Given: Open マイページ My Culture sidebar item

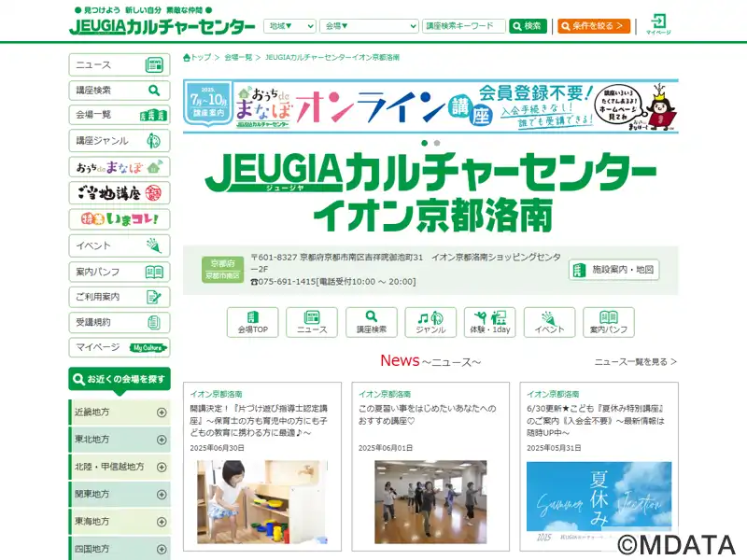Looking at the screenshot, I should tap(120, 347).
